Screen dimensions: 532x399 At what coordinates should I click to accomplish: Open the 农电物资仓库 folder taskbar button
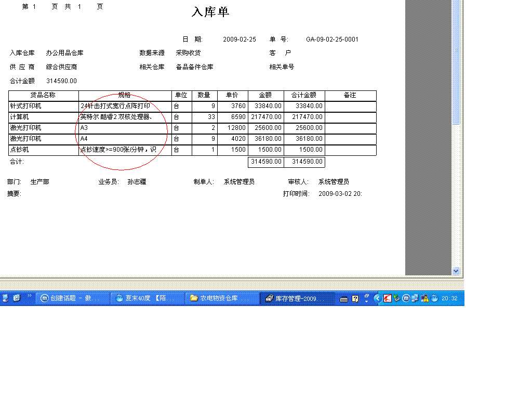pos(223,298)
